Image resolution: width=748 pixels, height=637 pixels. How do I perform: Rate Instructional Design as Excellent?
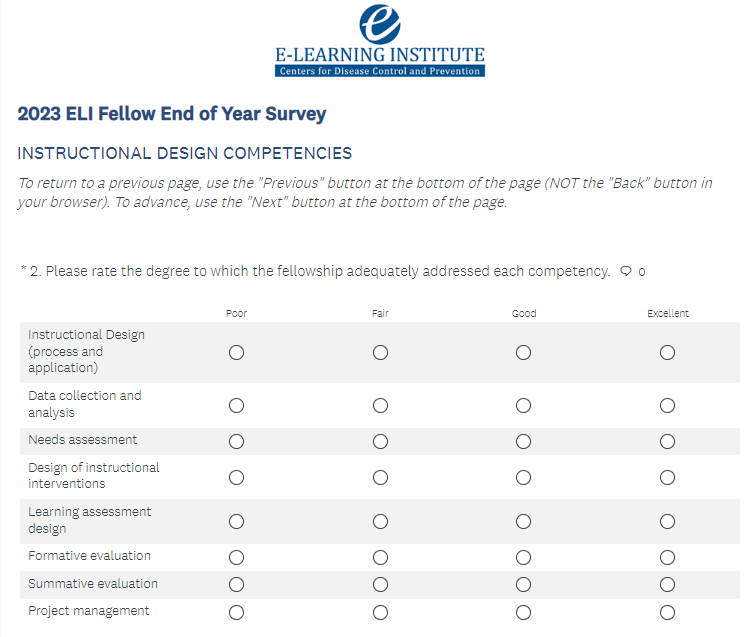click(x=667, y=352)
